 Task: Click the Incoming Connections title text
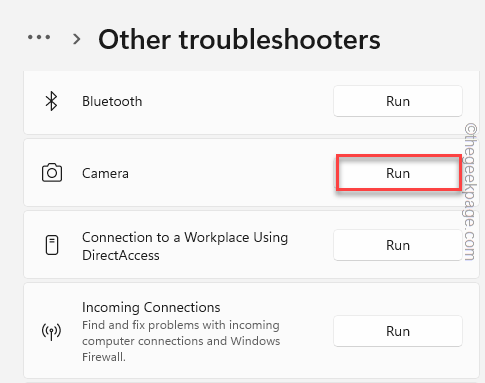coord(151,307)
